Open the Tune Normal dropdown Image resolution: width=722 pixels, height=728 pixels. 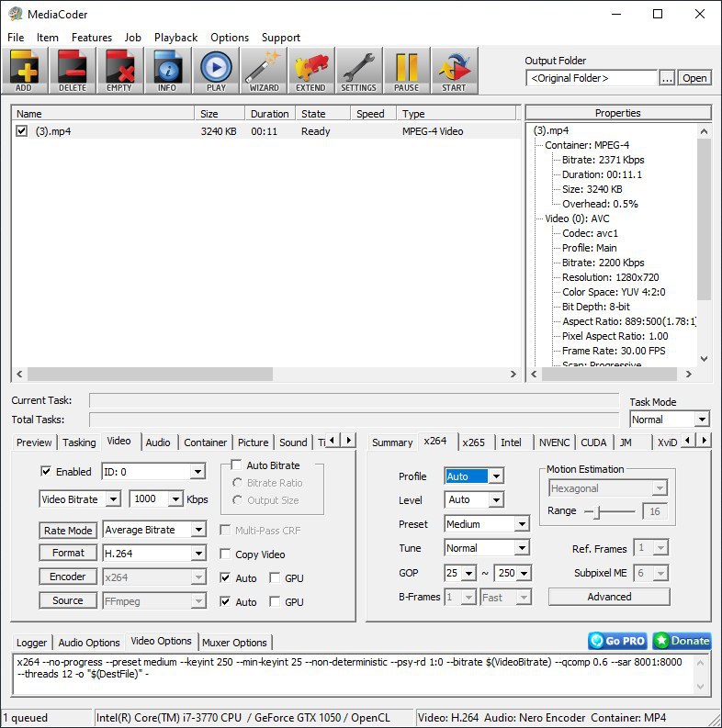[487, 548]
